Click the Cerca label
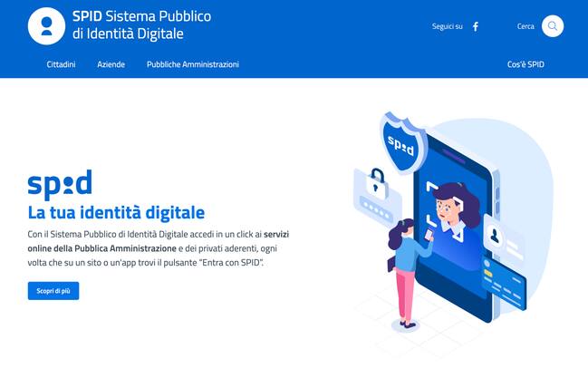The width and height of the screenshot is (588, 368). [x=525, y=26]
